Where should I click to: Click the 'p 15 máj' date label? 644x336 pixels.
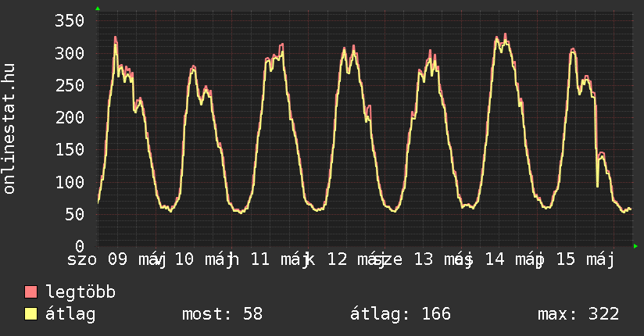coord(575,259)
